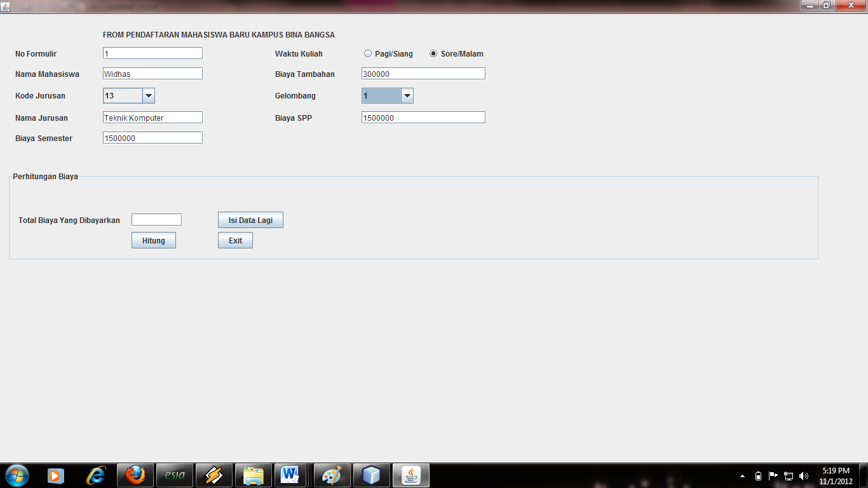The height and width of the screenshot is (488, 868).
Task: Open the Gelombang dropdown list
Action: click(x=406, y=95)
